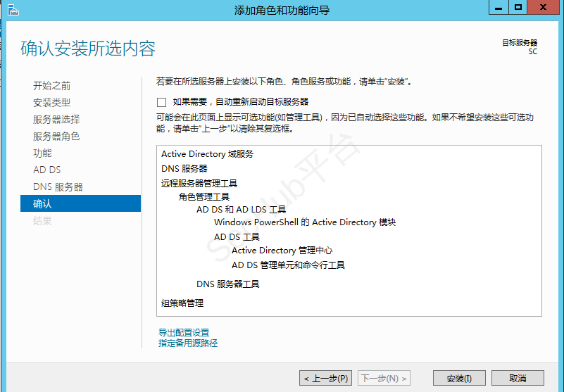The image size is (564, 392).
Task: Select 角色管理工具 list entry
Action: pyautogui.click(x=204, y=197)
